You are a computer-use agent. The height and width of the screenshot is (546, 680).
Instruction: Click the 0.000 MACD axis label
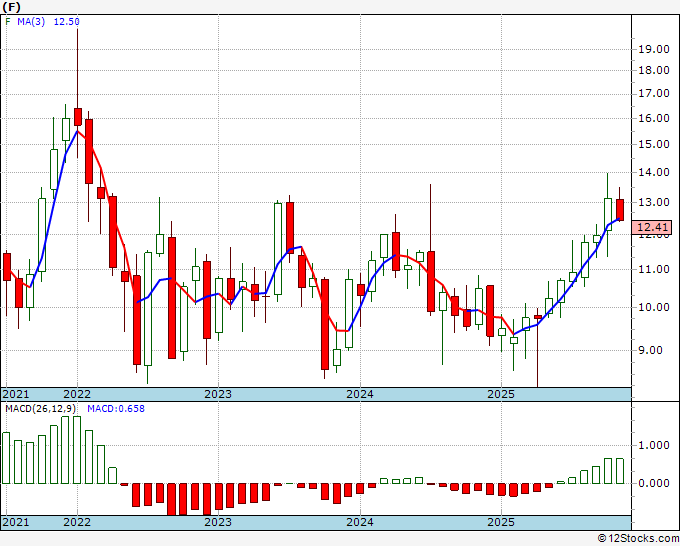coord(654,484)
